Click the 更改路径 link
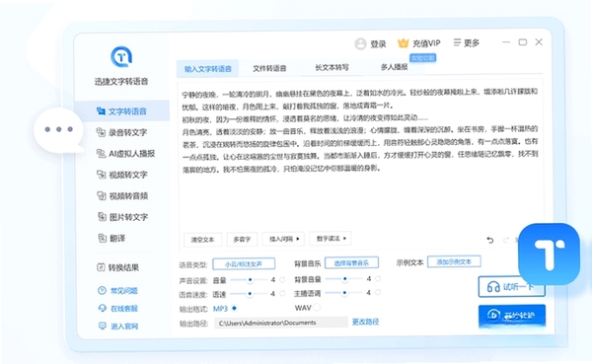Image resolution: width=592 pixels, height=364 pixels. click(x=365, y=322)
